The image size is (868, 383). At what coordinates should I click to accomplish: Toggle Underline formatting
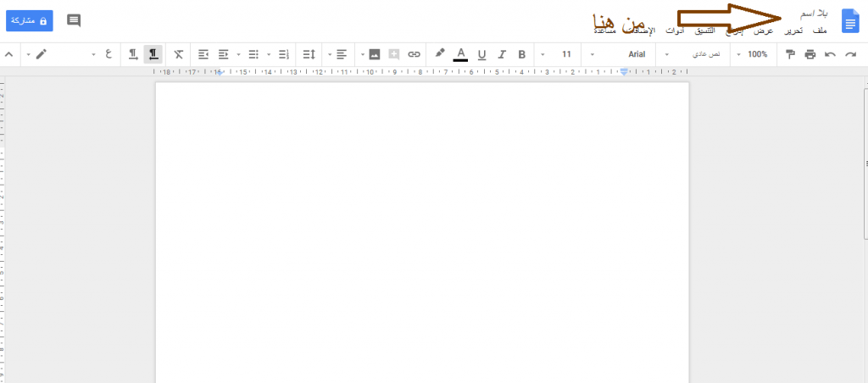point(481,54)
